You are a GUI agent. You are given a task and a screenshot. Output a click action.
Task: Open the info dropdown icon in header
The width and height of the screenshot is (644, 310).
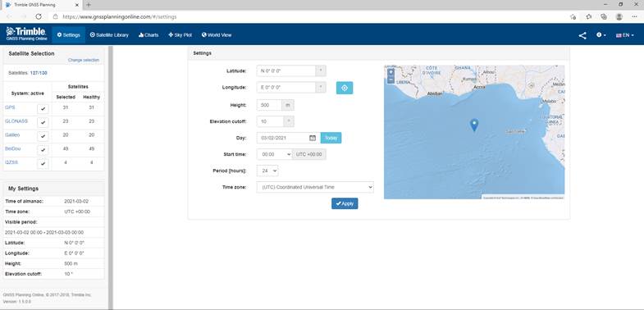[x=601, y=35]
